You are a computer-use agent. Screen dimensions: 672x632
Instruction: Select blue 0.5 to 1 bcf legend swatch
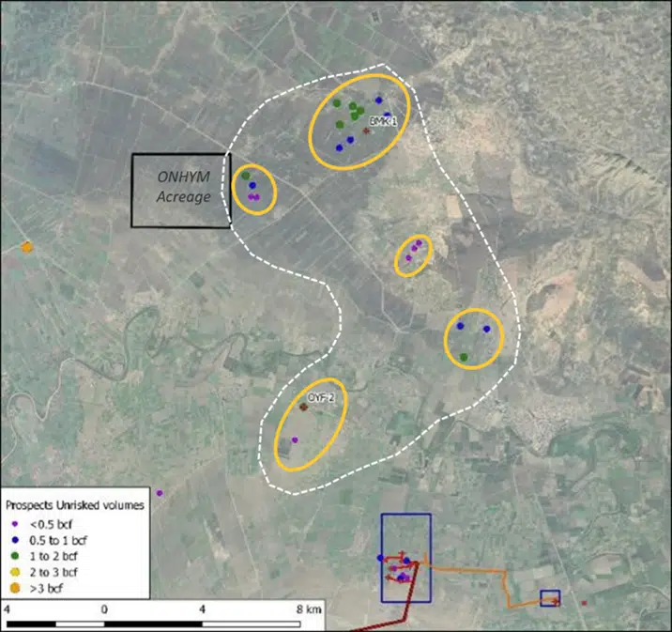pyautogui.click(x=16, y=540)
